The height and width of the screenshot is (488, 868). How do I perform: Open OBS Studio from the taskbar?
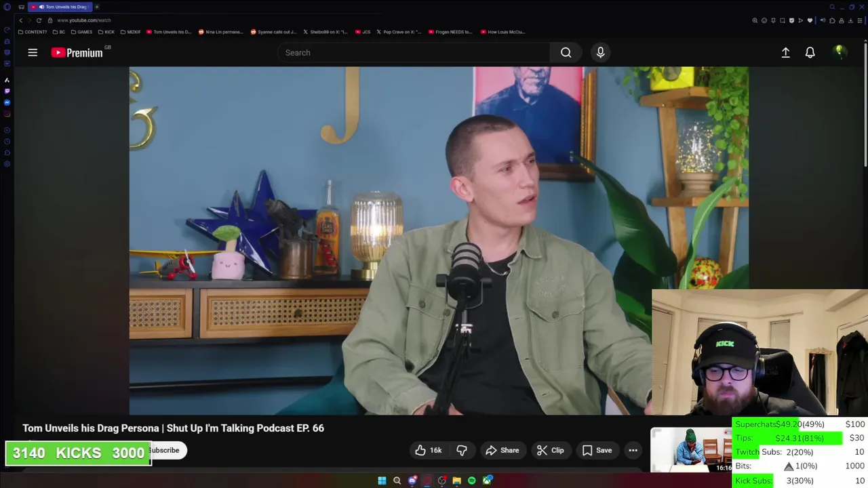[x=441, y=481]
